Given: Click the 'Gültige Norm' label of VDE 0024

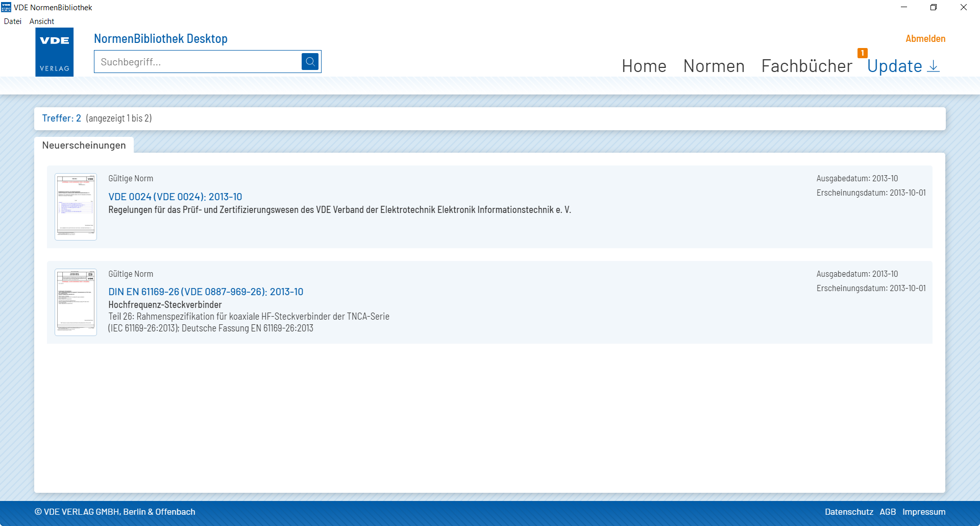Looking at the screenshot, I should point(131,178).
